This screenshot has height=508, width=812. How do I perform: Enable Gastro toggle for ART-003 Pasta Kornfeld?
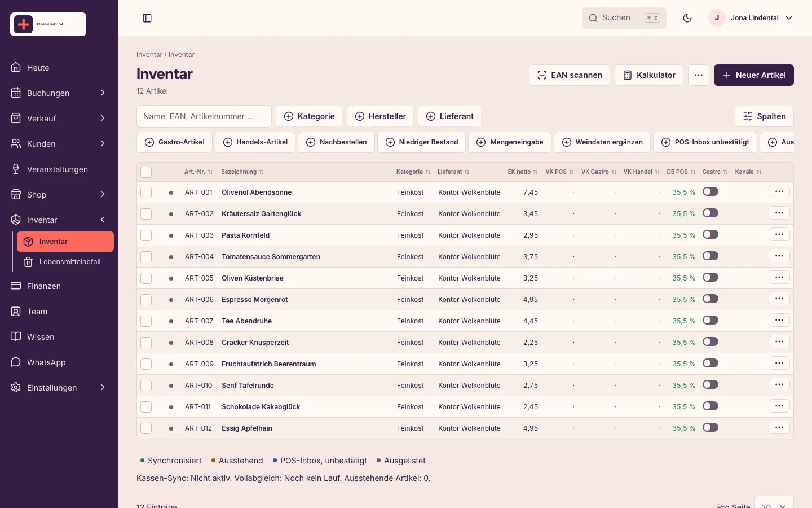click(710, 234)
